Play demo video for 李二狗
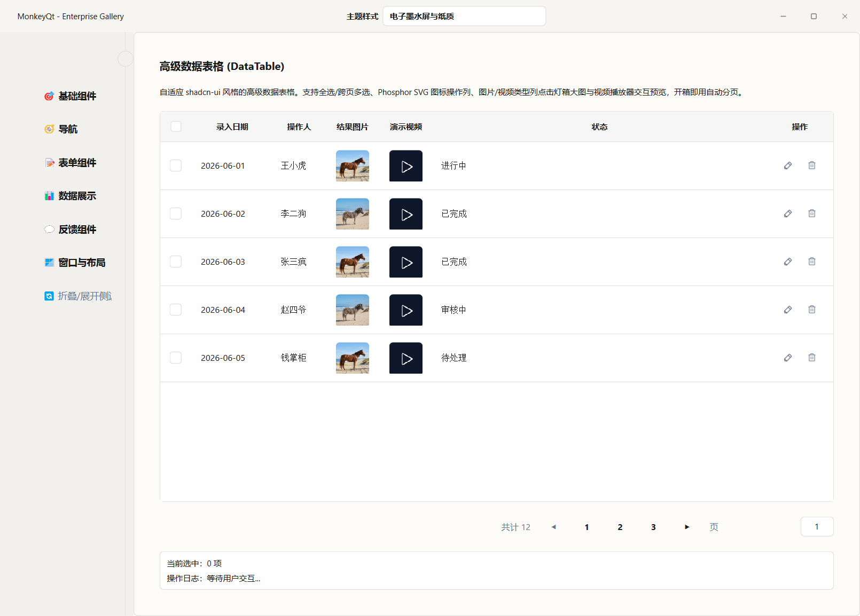 click(x=406, y=214)
